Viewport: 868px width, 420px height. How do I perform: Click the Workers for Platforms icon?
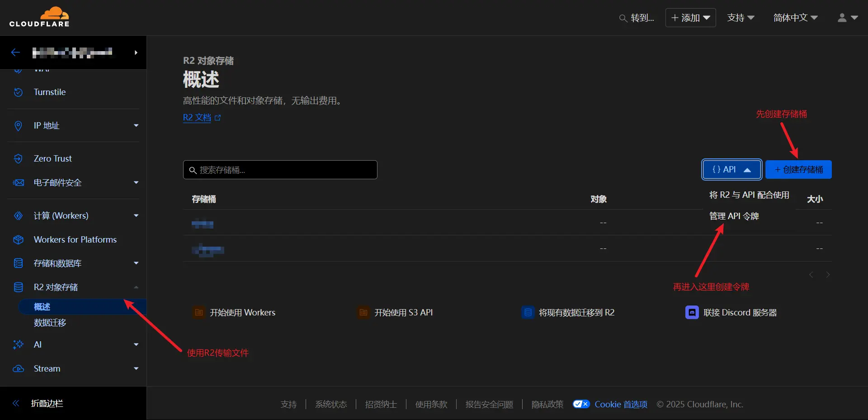point(18,239)
